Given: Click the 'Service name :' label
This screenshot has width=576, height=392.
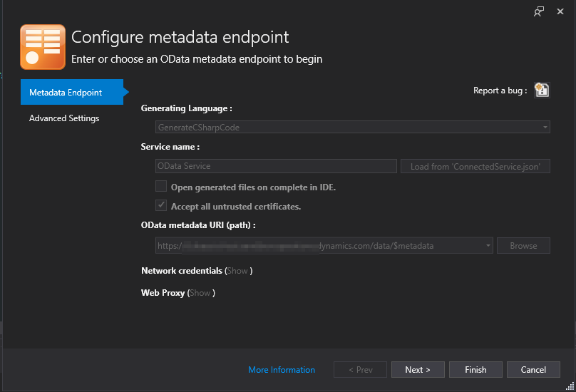Looking at the screenshot, I should pos(170,147).
